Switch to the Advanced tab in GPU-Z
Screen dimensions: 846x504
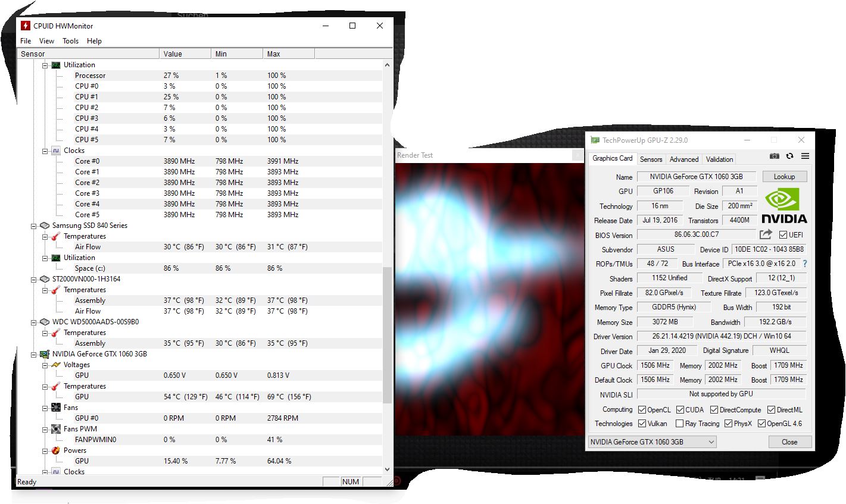(x=684, y=159)
